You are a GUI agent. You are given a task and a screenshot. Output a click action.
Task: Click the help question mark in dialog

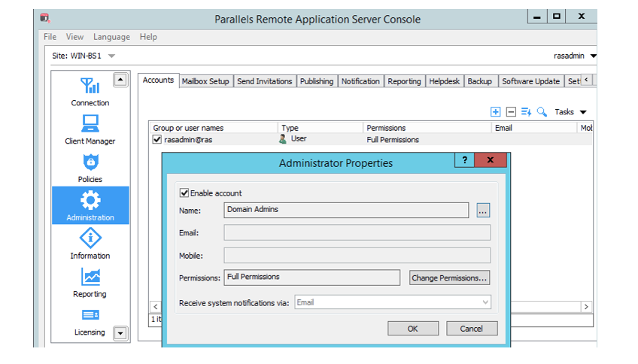coord(465,160)
